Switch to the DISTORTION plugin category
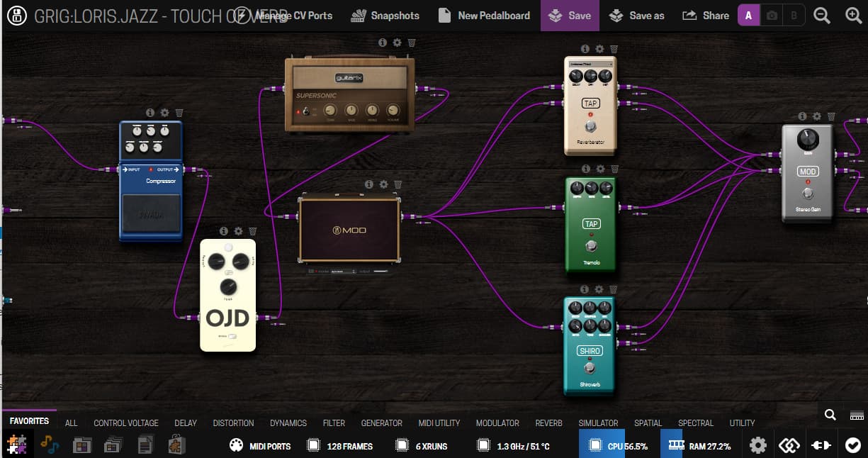The height and width of the screenshot is (458, 868). point(233,423)
